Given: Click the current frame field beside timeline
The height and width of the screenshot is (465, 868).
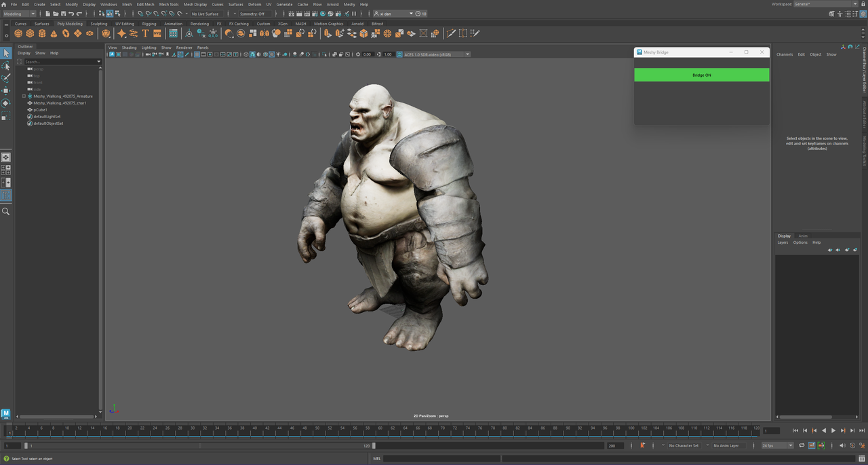Looking at the screenshot, I should [771, 430].
